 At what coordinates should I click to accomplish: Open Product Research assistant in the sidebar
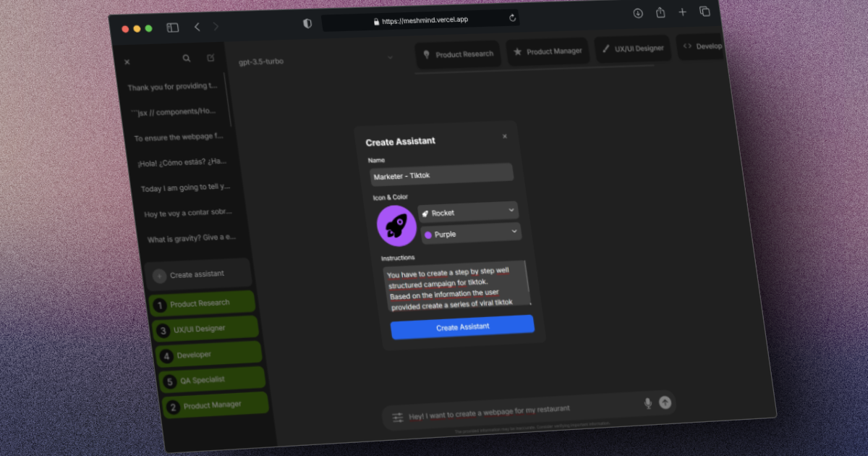(x=202, y=304)
